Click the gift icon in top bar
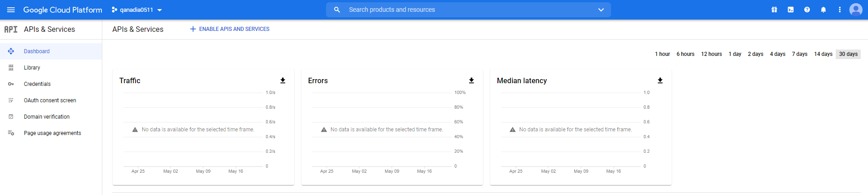 (x=774, y=10)
